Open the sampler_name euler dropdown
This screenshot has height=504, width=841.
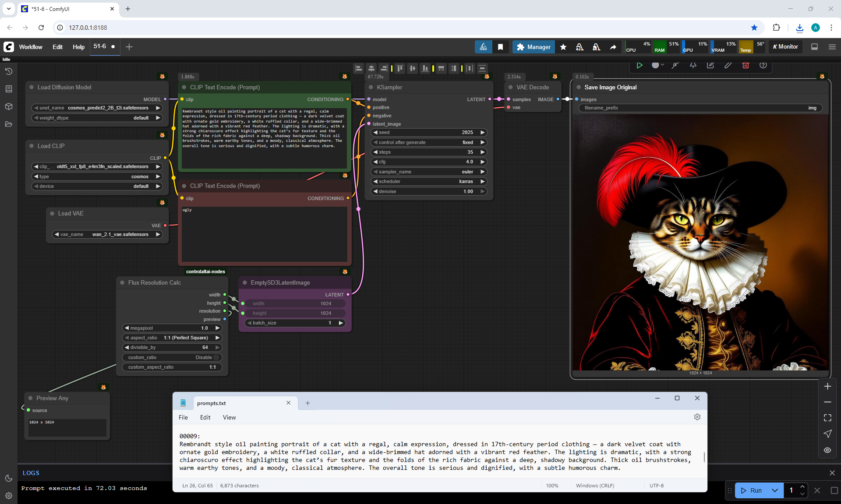click(x=428, y=172)
